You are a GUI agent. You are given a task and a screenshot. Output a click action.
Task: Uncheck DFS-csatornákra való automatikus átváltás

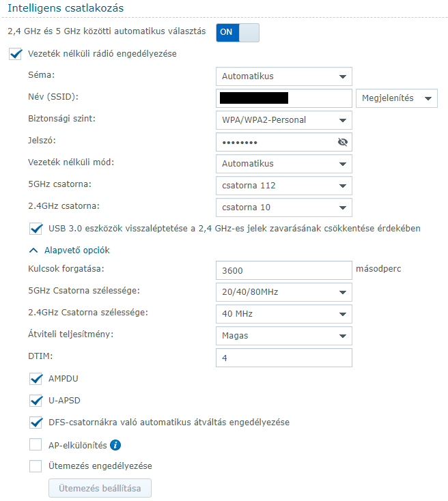36,423
